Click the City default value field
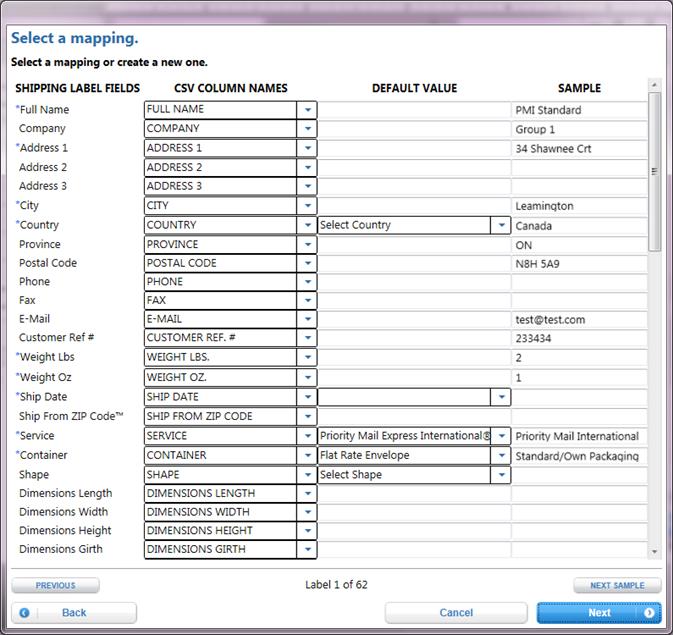 [x=414, y=206]
